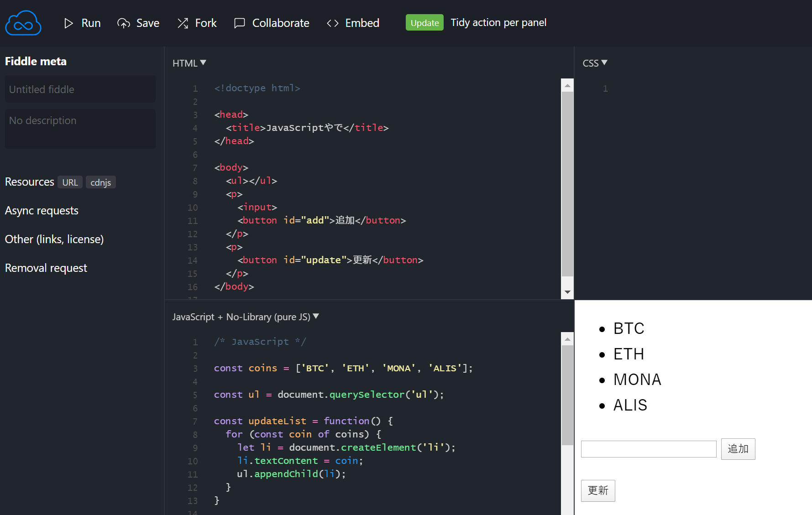Click the No description text area
This screenshot has height=515, width=812.
(x=80, y=129)
